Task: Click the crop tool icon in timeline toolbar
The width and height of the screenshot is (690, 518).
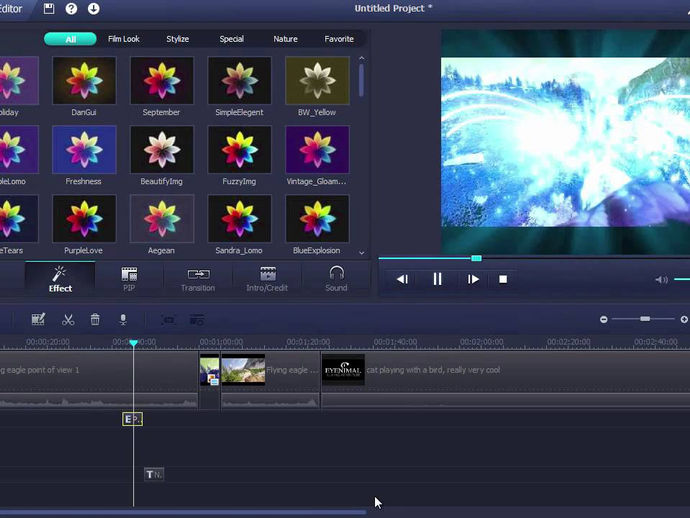Action: [x=168, y=320]
